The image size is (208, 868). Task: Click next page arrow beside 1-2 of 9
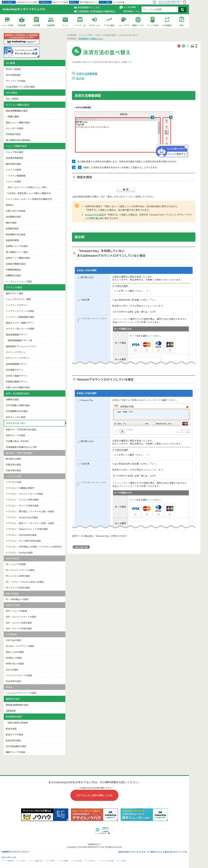(122, 431)
